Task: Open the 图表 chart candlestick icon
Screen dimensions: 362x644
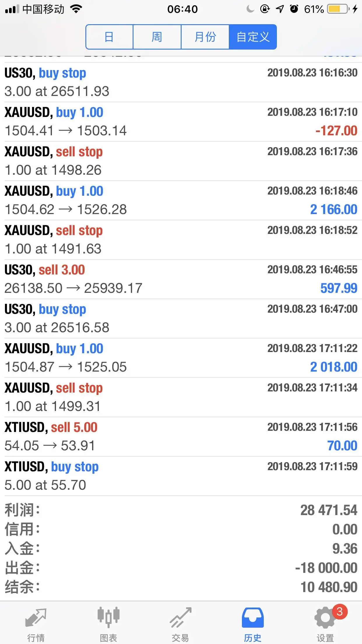Action: [x=108, y=617]
